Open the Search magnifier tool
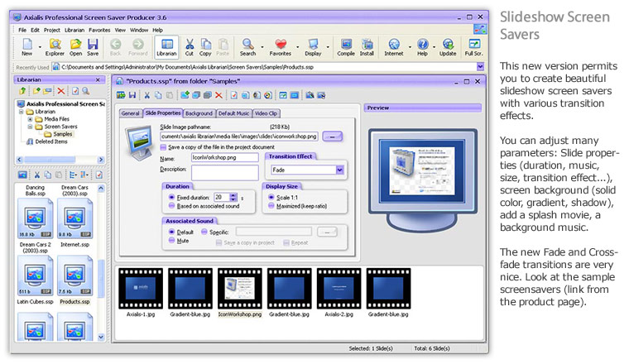This screenshot has height=364, width=629. point(248,47)
